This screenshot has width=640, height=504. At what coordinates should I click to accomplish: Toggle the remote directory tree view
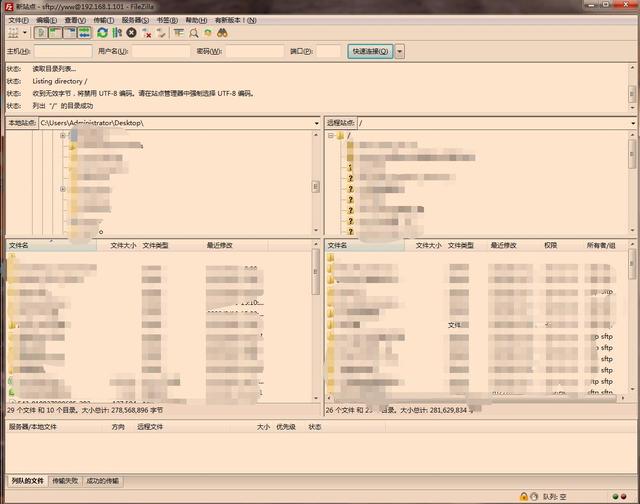[x=70, y=33]
